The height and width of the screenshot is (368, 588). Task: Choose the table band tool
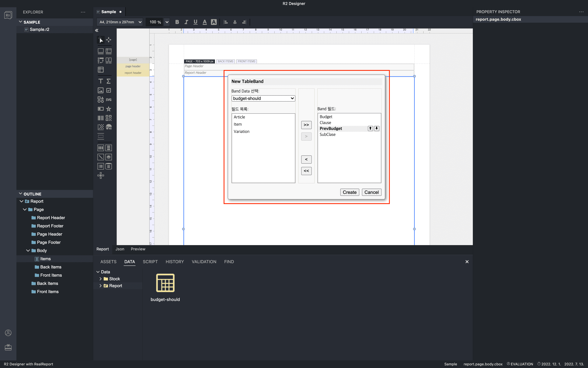pos(109,51)
